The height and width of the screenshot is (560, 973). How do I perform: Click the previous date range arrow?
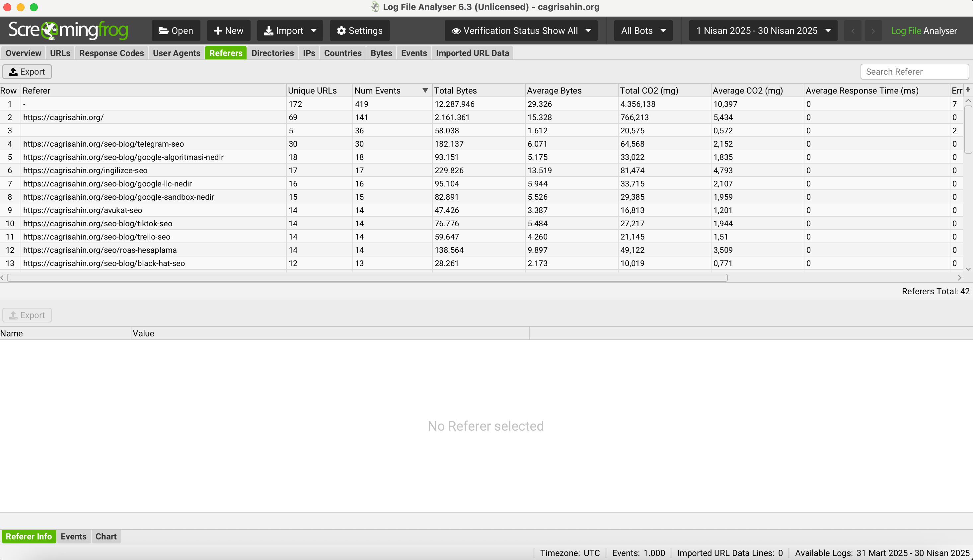(x=853, y=31)
